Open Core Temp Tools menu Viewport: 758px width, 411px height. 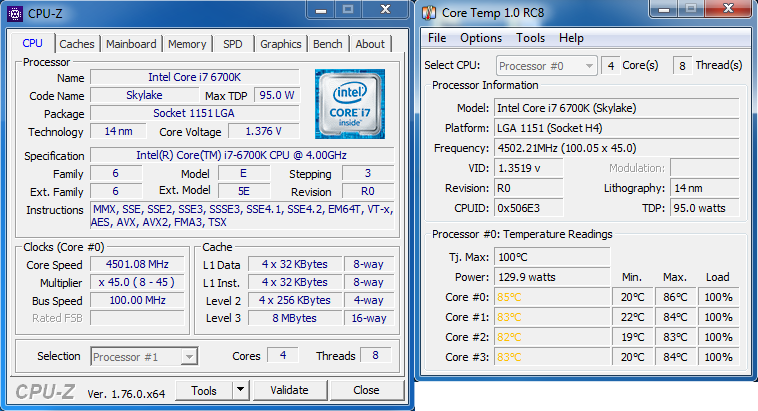[530, 38]
